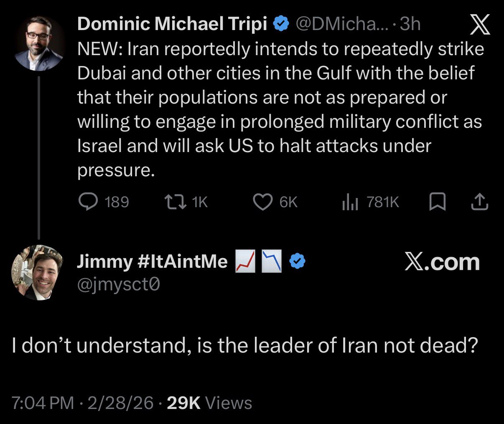Open Jimmy's profile picture
The image size is (504, 424).
click(37, 272)
